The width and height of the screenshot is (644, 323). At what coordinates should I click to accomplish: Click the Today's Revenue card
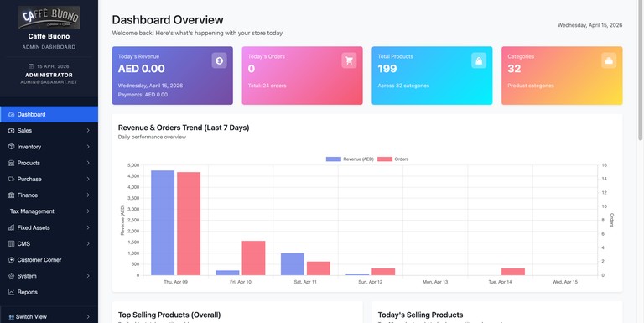click(173, 76)
